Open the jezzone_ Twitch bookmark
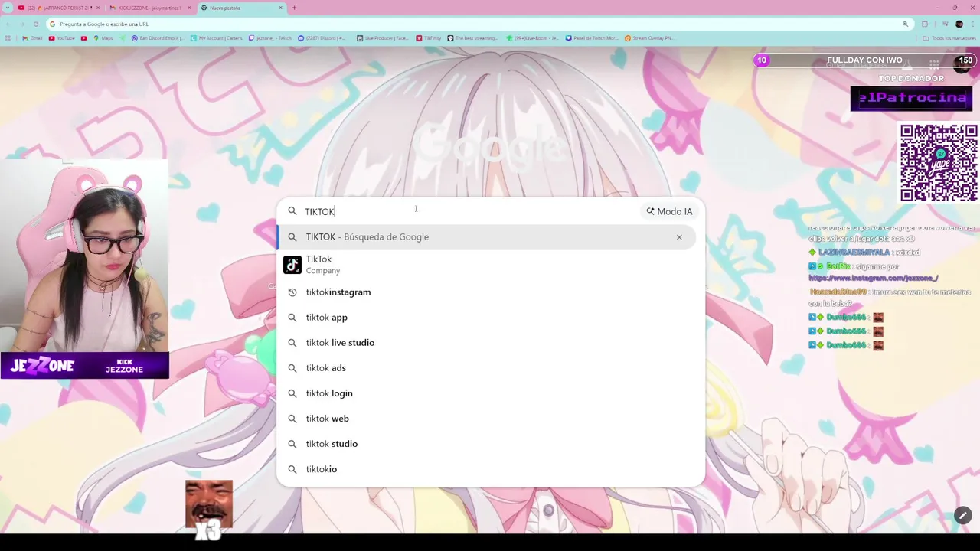The height and width of the screenshot is (551, 980). (x=270, y=38)
